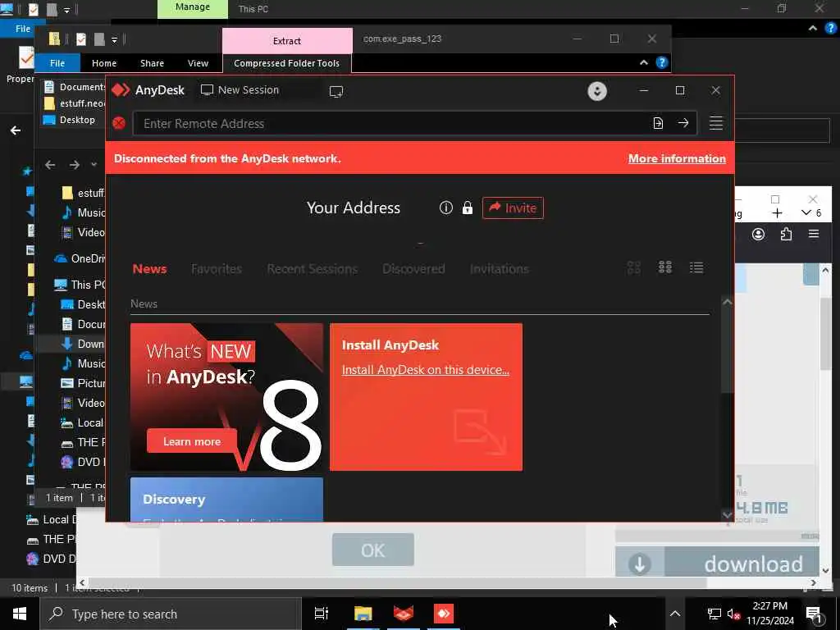Image resolution: width=840 pixels, height=630 pixels.
Task: Show hidden system tray icons
Action: pyautogui.click(x=675, y=614)
